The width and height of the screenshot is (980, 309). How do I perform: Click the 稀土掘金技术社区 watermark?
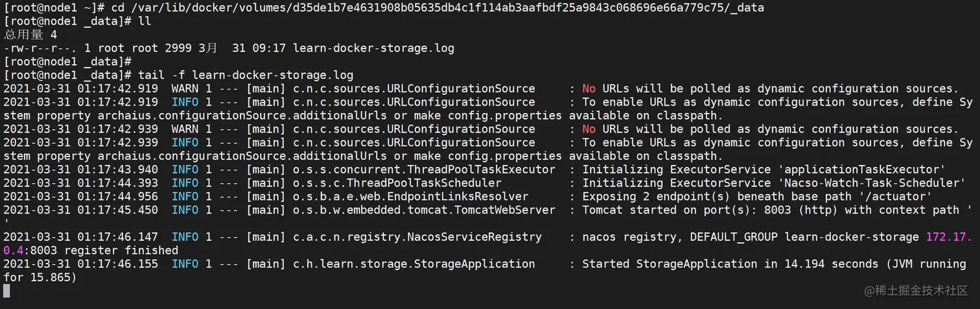920,291
